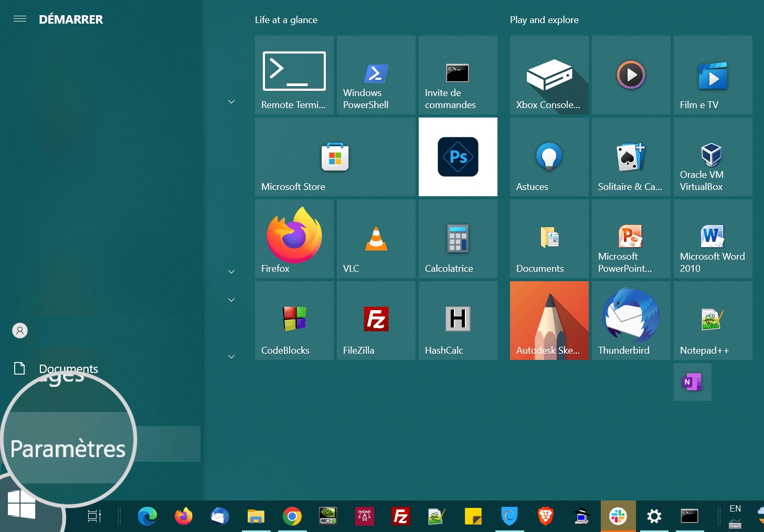Image resolution: width=764 pixels, height=532 pixels.
Task: Open Microsoft Edge from the taskbar
Action: point(147,516)
